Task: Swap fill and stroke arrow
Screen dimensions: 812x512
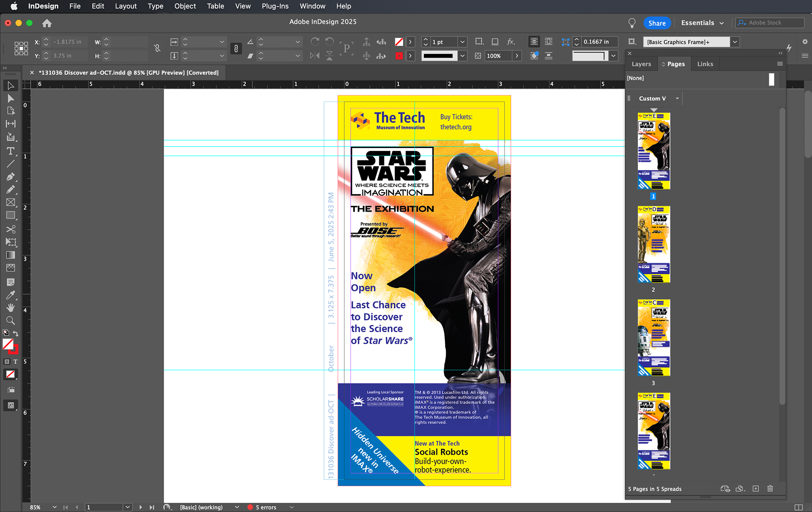Action: pyautogui.click(x=16, y=333)
